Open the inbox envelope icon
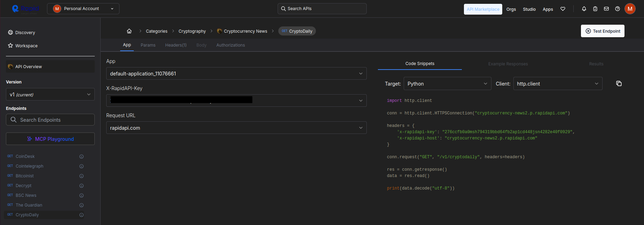 606,9
